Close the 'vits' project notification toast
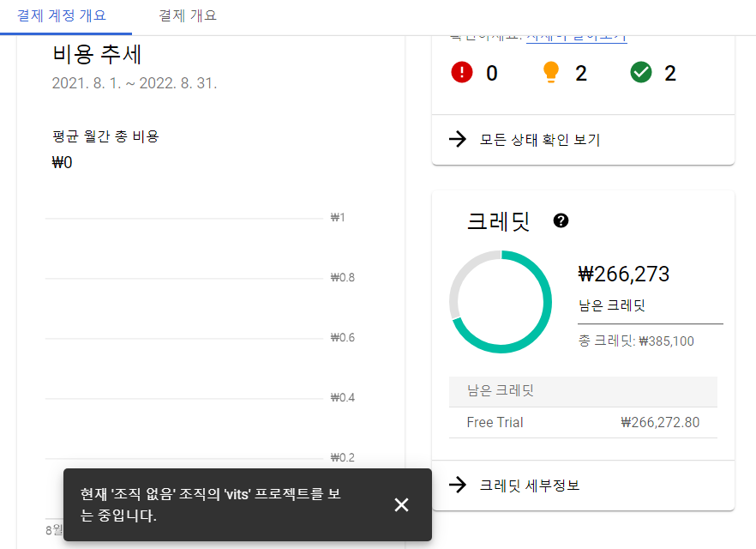This screenshot has height=549, width=756. tap(401, 504)
